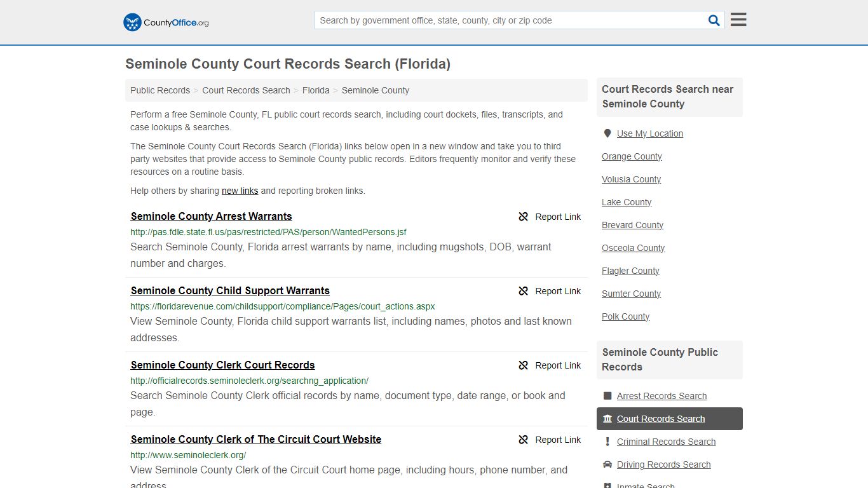The width and height of the screenshot is (868, 488).
Task: Select Sumter County in nearby list
Action: click(631, 294)
